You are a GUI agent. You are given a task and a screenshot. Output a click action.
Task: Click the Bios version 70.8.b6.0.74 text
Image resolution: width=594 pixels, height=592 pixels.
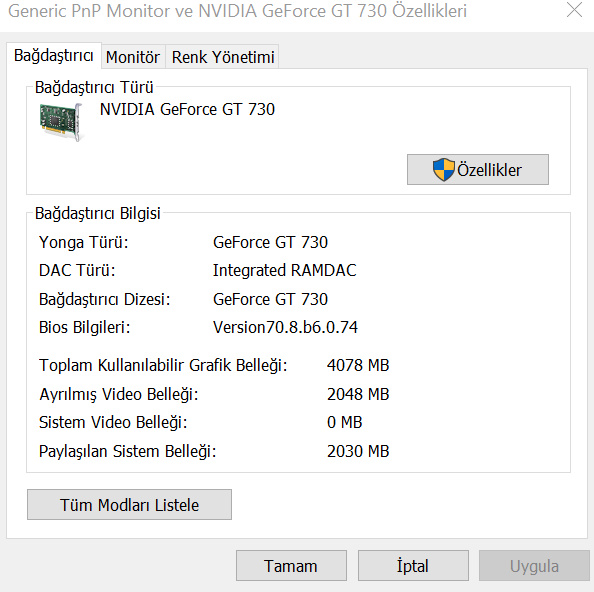pyautogui.click(x=285, y=327)
